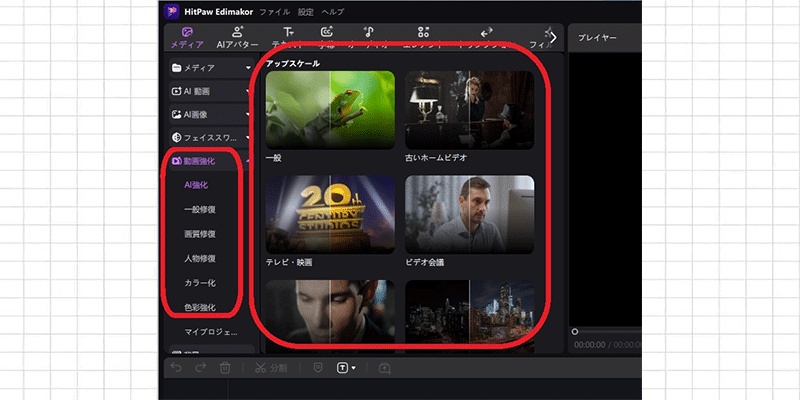Select 人物修復 in sidebar
The height and width of the screenshot is (400, 800).
point(199,259)
